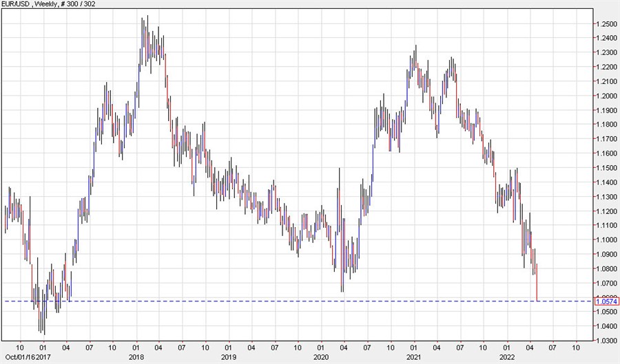Viewport: 620px width, 364px height.
Task: Click the 1.0800 price level label
Action: click(x=608, y=269)
